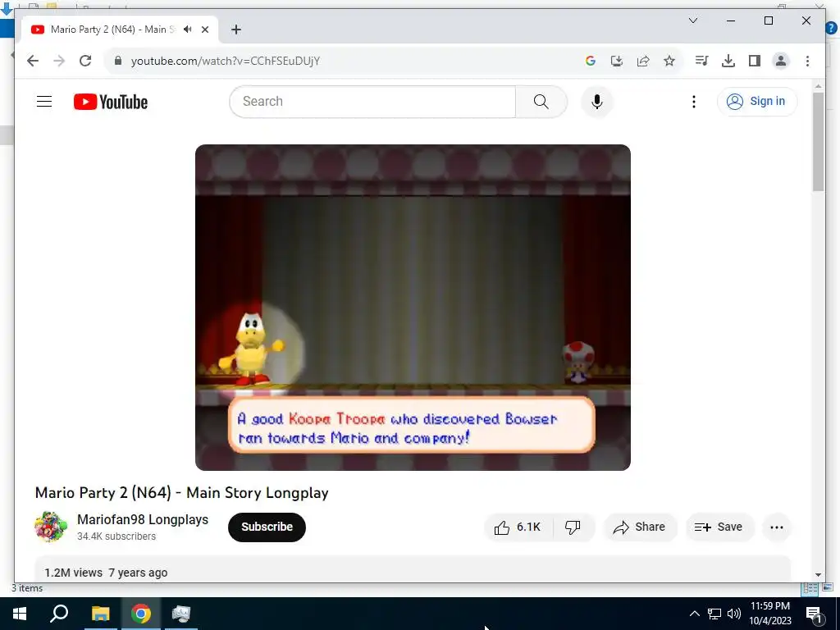Image resolution: width=840 pixels, height=630 pixels.
Task: Share the Mario Party 2 video
Action: pos(640,527)
